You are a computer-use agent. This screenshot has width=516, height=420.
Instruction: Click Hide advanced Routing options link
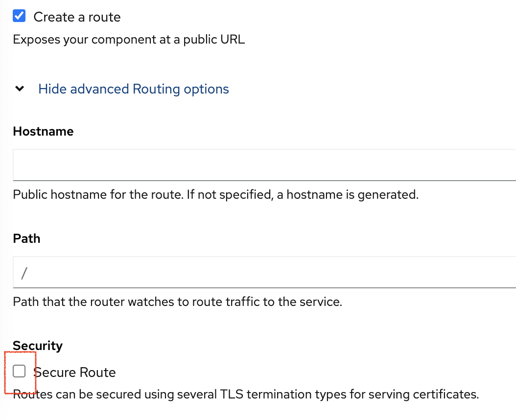pos(134,89)
